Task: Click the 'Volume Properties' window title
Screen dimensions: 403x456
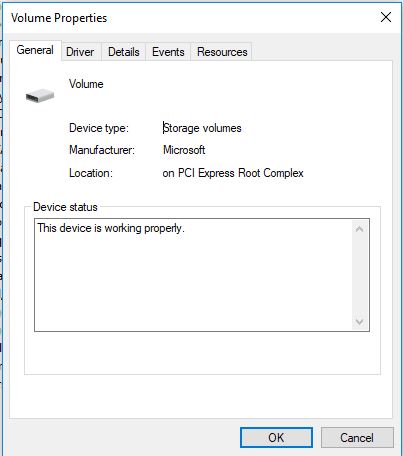Action: click(x=59, y=18)
